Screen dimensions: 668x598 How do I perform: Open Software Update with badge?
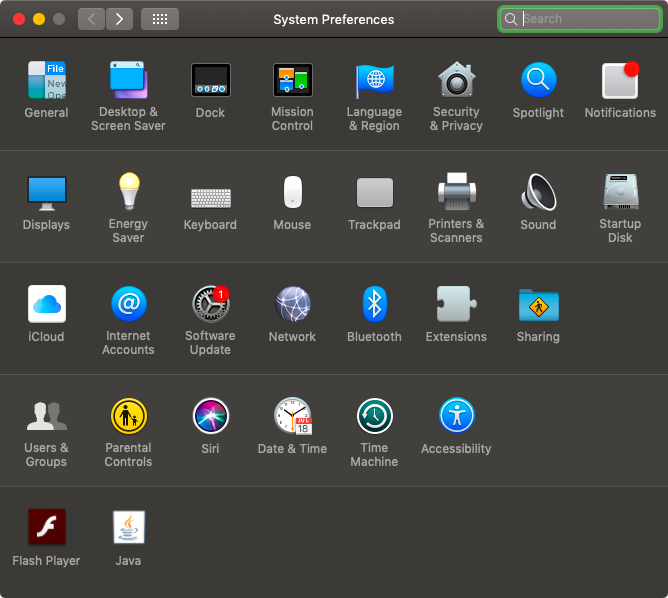pyautogui.click(x=211, y=304)
